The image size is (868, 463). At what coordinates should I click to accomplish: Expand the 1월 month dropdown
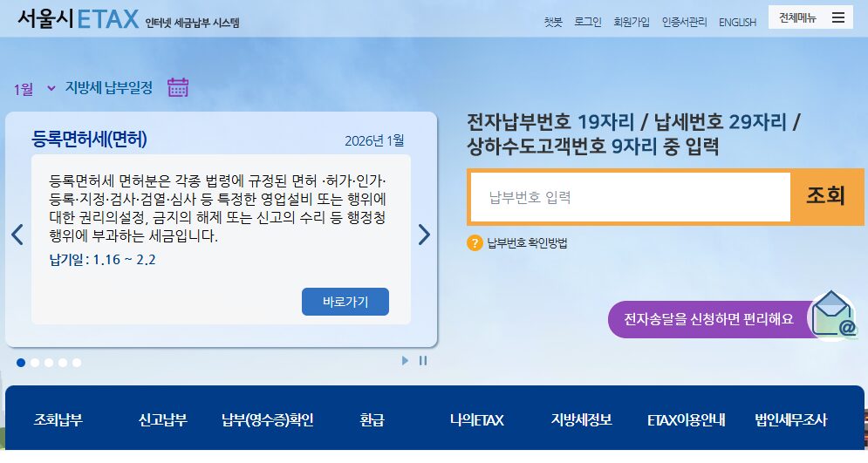click(x=34, y=89)
